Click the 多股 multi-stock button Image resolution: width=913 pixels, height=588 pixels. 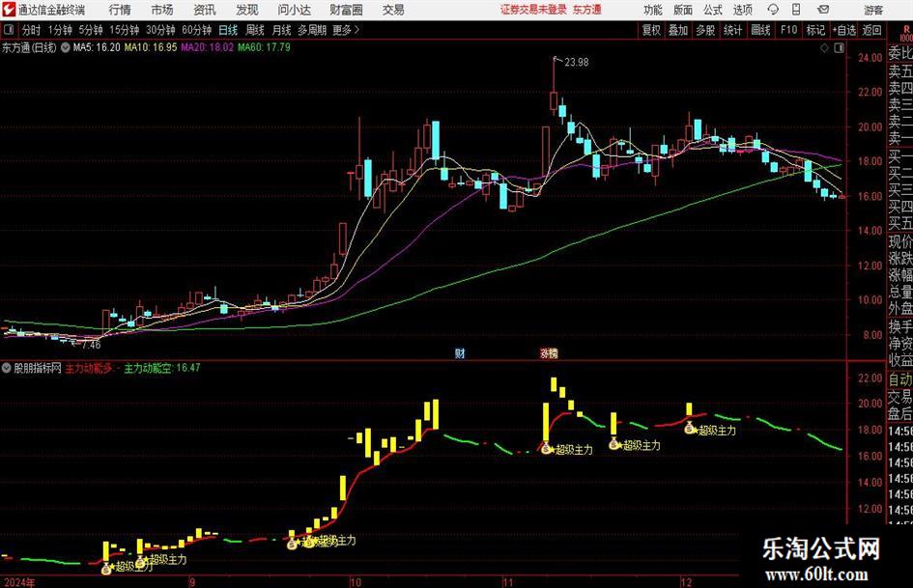pos(705,30)
